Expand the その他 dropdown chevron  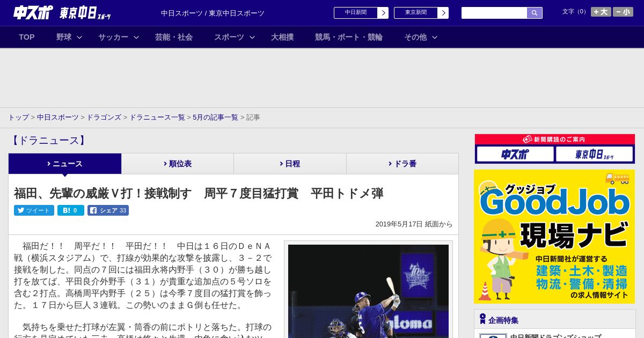[435, 37]
